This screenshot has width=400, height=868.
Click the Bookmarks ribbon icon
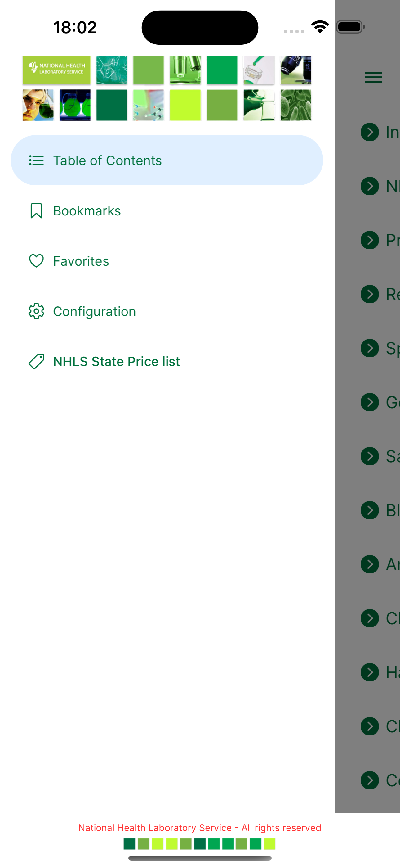[36, 210]
